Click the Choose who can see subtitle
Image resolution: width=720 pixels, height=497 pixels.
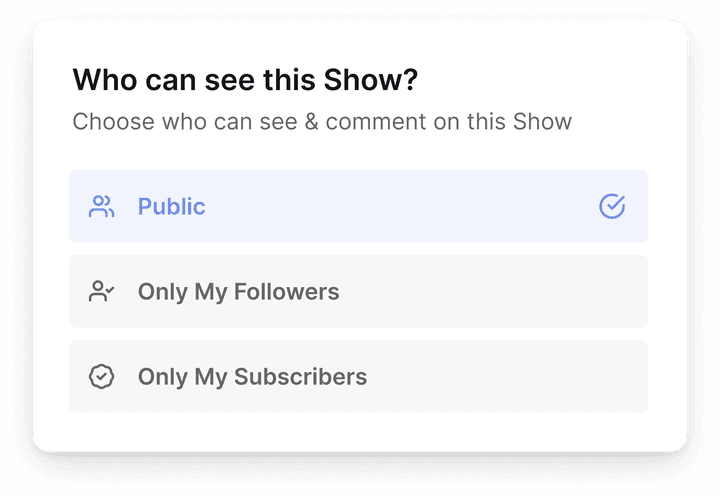click(322, 122)
